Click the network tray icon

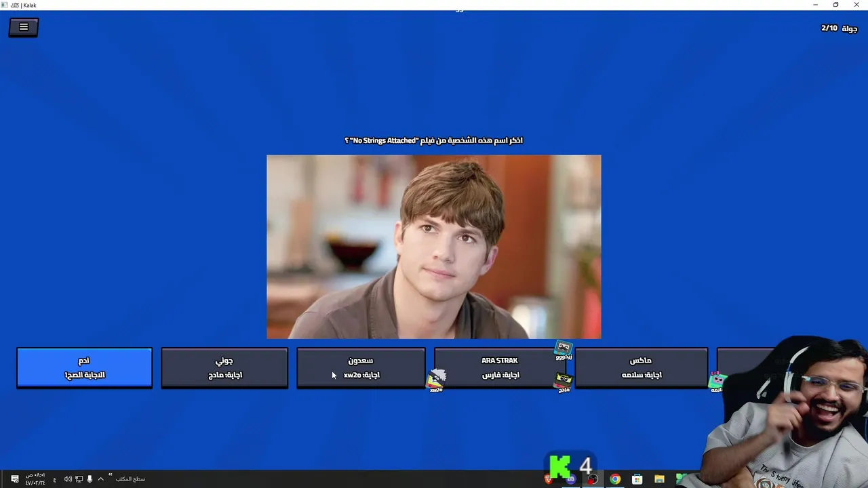click(79, 479)
